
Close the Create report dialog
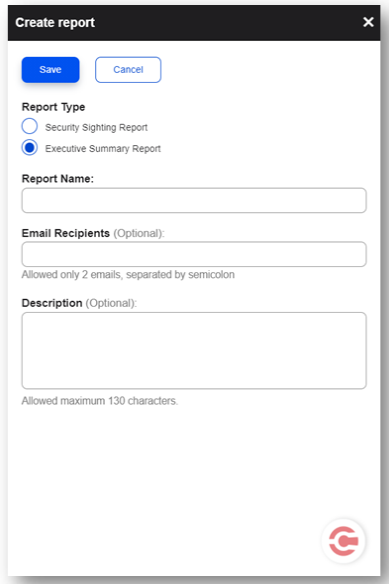tap(368, 22)
